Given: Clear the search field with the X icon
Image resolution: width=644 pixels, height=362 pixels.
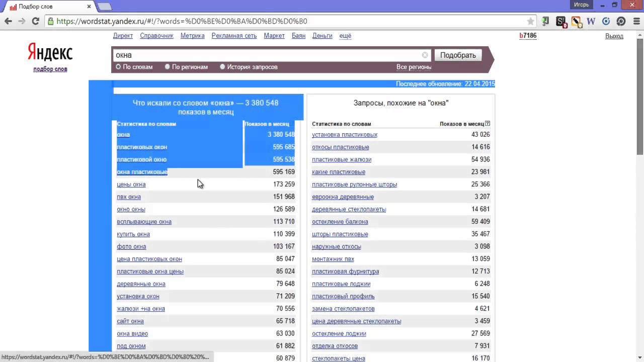Looking at the screenshot, I should pos(425,55).
